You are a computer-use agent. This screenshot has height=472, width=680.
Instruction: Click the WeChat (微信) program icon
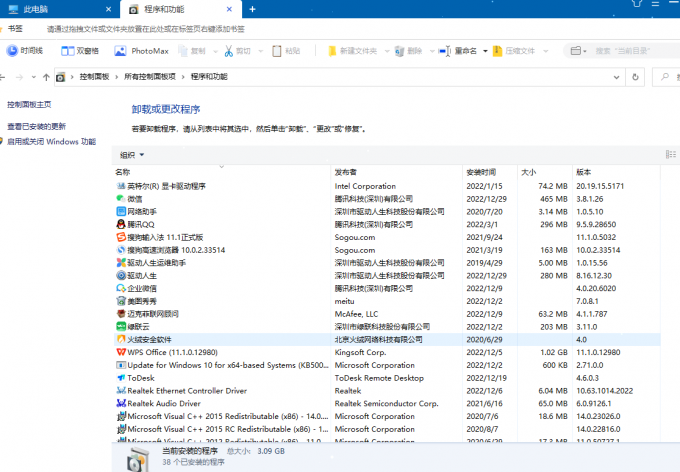(121, 199)
